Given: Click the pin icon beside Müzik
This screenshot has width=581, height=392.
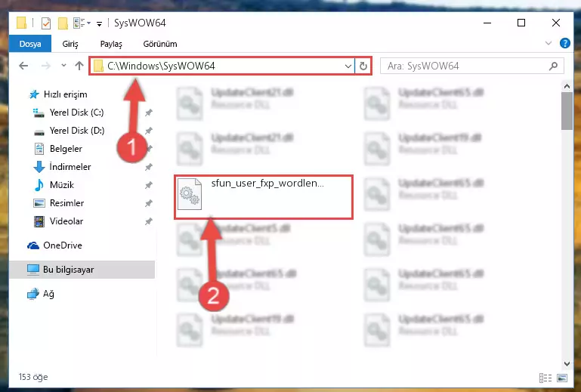Looking at the screenshot, I should [149, 185].
